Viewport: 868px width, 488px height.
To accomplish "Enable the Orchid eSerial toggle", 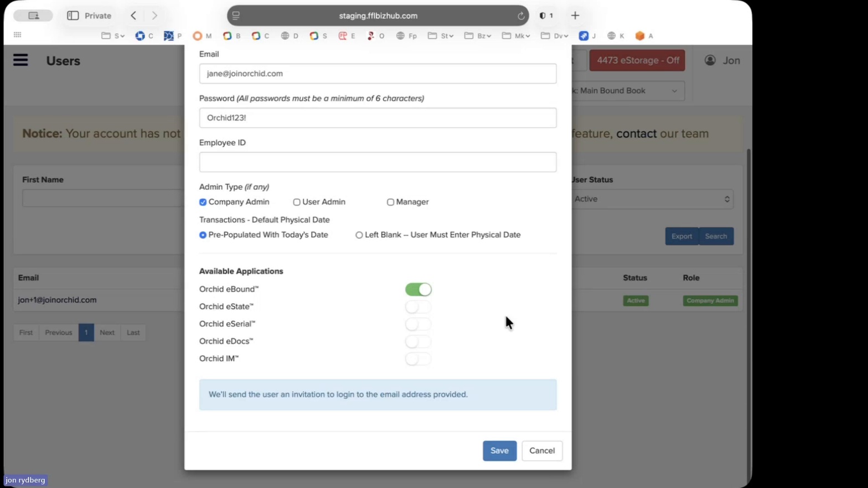I will (418, 324).
